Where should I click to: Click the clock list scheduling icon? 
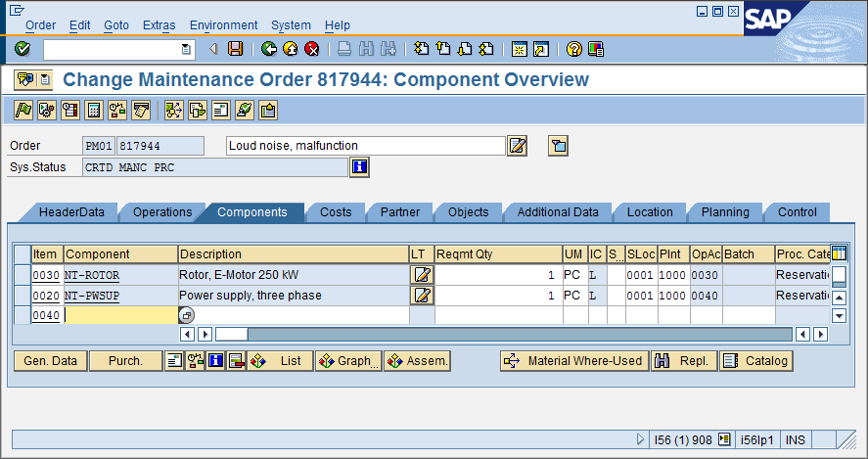tap(70, 111)
